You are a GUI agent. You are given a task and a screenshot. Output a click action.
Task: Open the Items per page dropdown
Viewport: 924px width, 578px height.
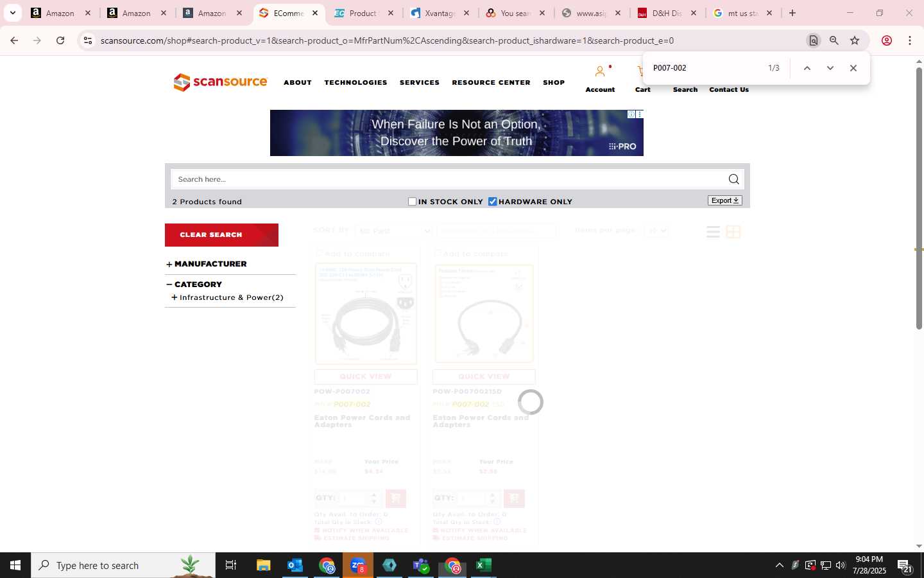tap(656, 231)
